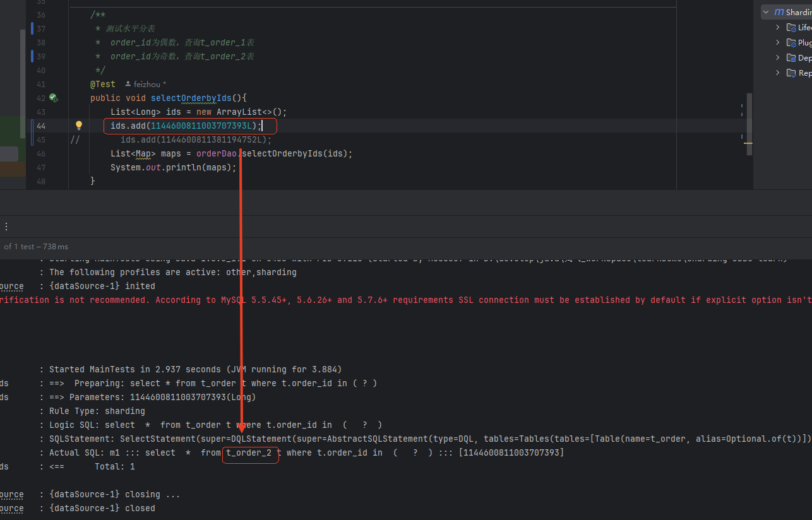The height and width of the screenshot is (520, 812).
Task: Expand the Dependencies node
Action: pyautogui.click(x=778, y=57)
